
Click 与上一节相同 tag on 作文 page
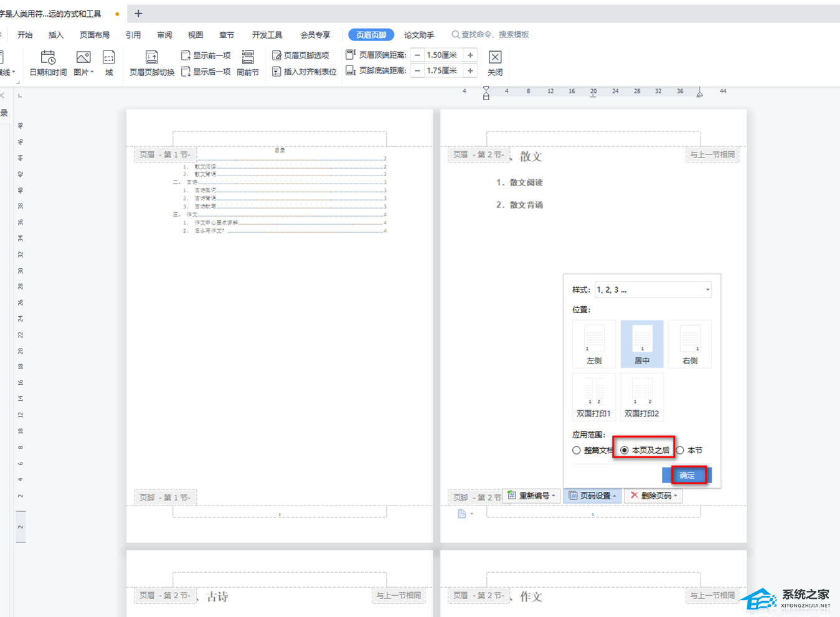pos(712,595)
